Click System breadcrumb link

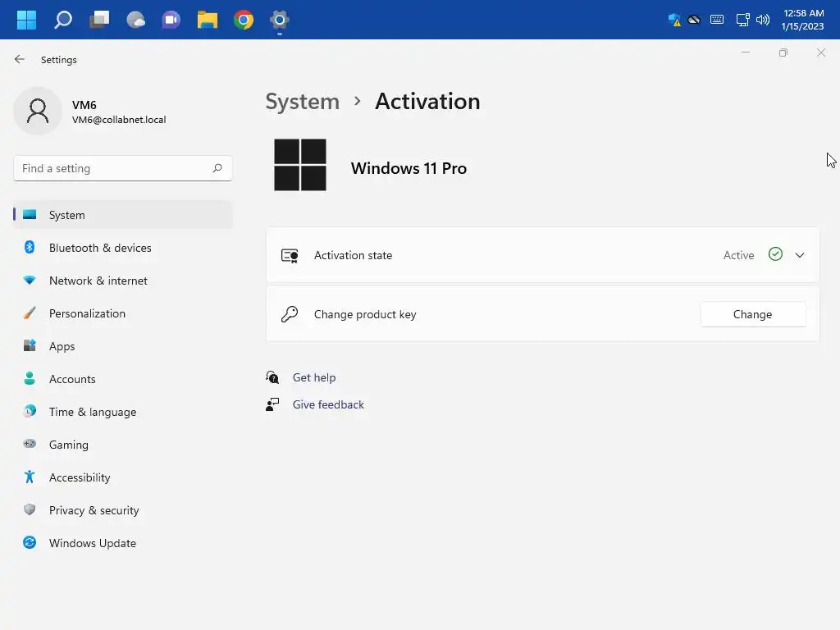303,102
